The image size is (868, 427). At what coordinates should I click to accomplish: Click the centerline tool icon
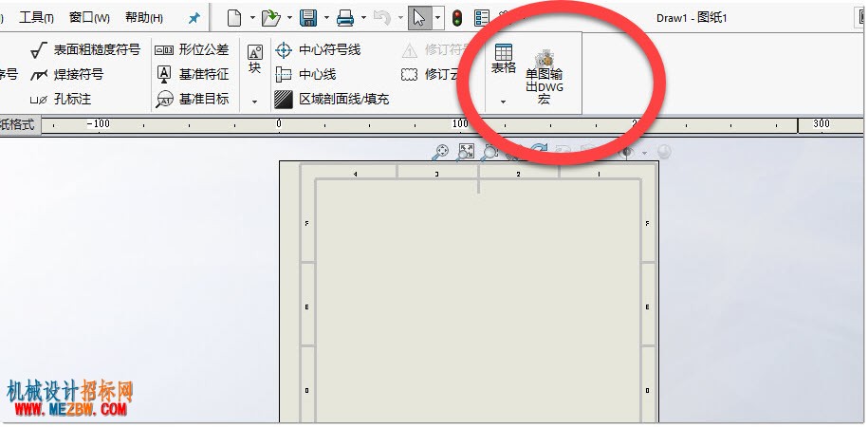tap(284, 74)
